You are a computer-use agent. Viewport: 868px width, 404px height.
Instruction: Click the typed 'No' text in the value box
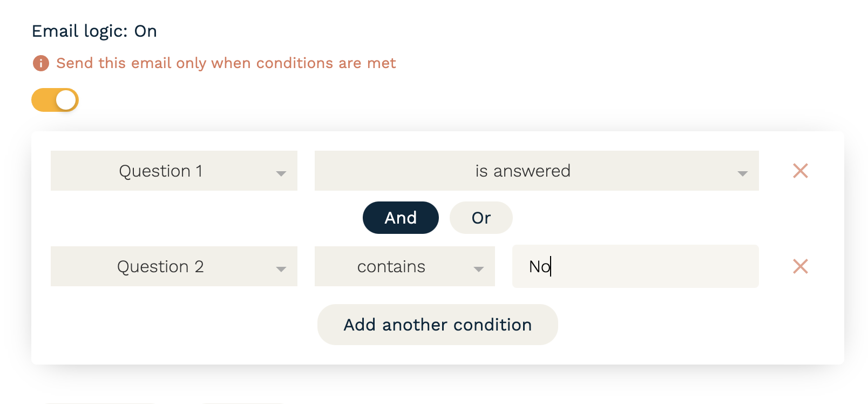pos(539,266)
